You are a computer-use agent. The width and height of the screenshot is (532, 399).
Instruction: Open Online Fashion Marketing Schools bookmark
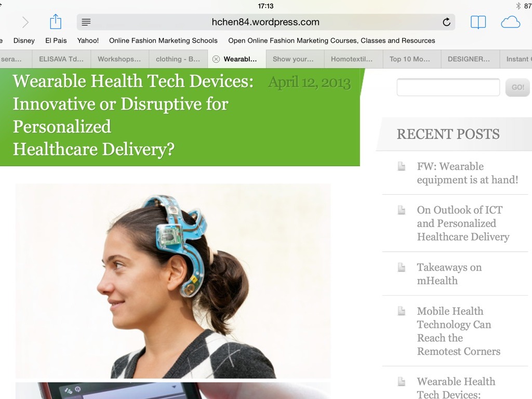tap(163, 41)
